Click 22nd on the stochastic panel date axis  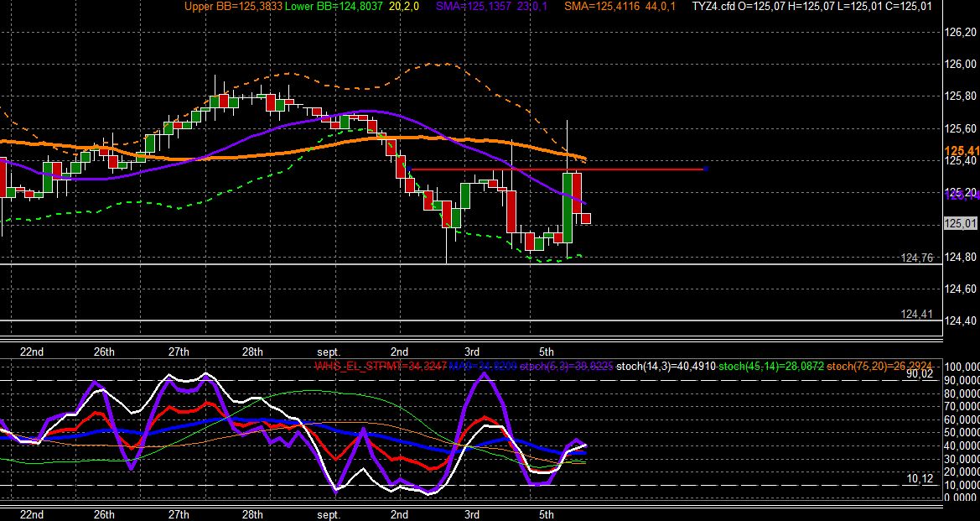point(32,515)
